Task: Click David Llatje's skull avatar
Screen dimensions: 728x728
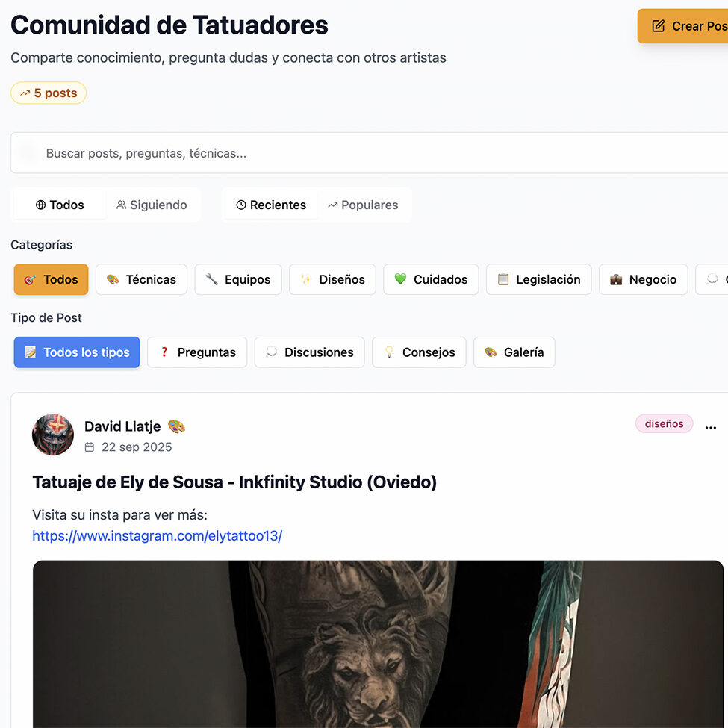Action: (53, 435)
